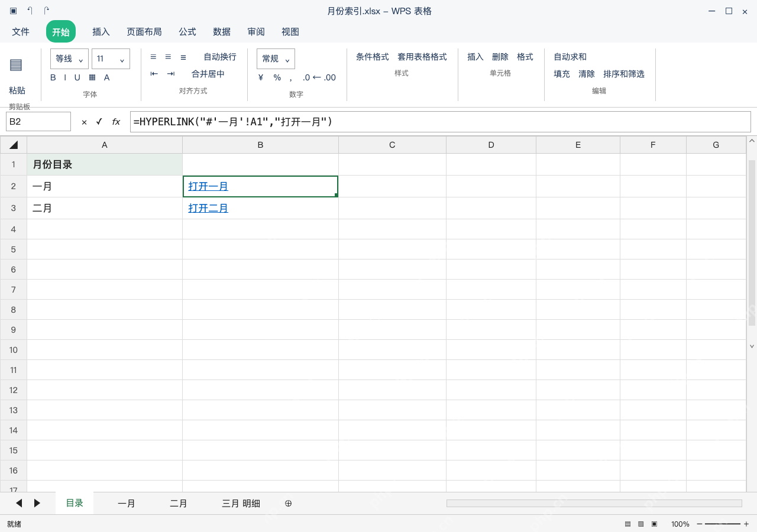Apply percent % number format

(x=277, y=77)
